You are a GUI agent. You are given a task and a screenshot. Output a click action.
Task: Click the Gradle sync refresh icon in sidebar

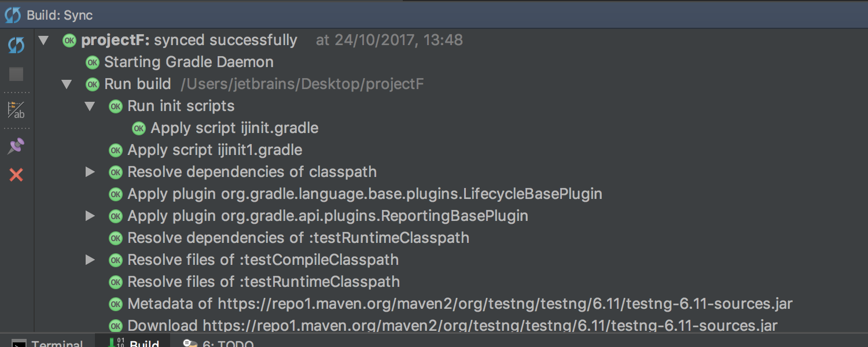tap(16, 45)
